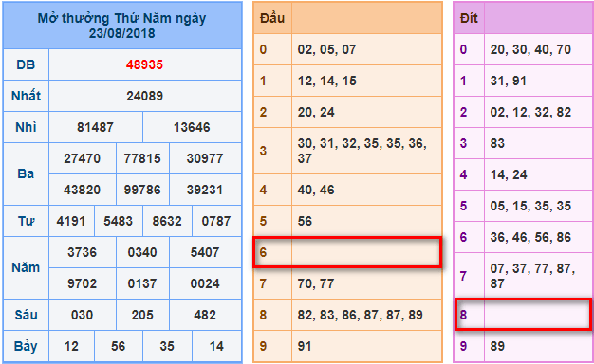Click second prize number 13646
This screenshot has height=364, width=594.
coord(192,127)
